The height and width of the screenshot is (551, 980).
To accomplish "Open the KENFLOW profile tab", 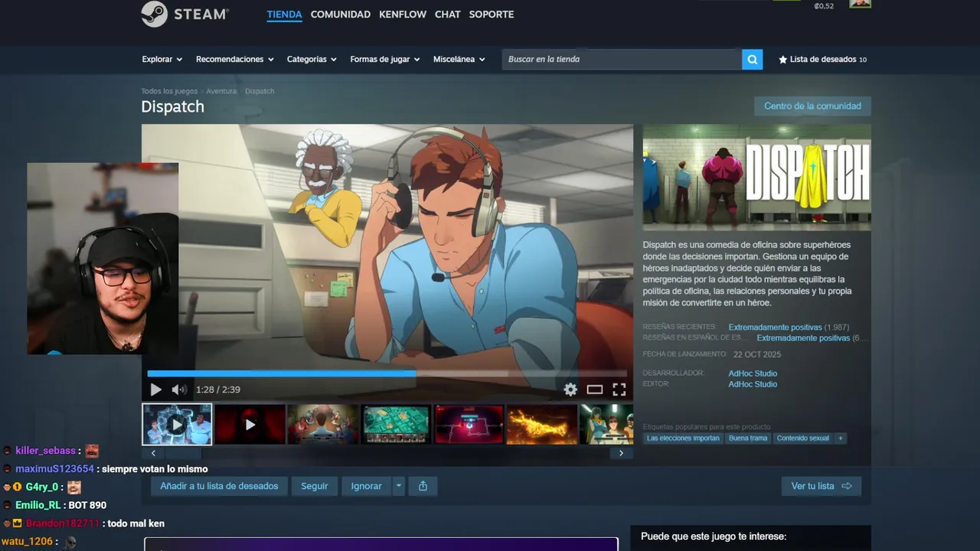I will coord(403,15).
